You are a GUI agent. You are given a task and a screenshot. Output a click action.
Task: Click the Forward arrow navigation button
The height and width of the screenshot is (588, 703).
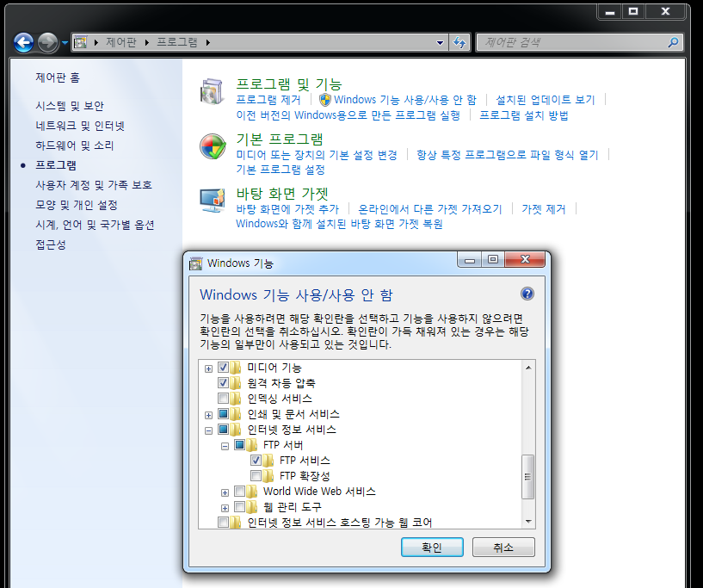point(47,42)
